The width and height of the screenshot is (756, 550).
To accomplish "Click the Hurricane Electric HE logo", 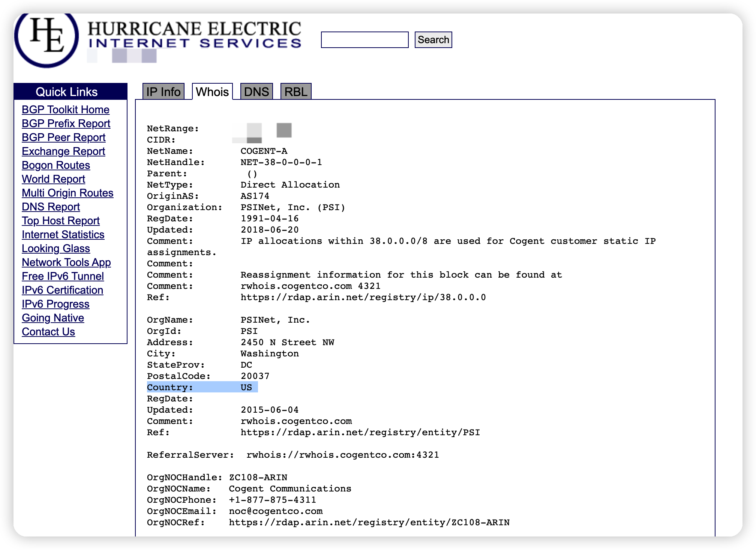I will pyautogui.click(x=46, y=38).
